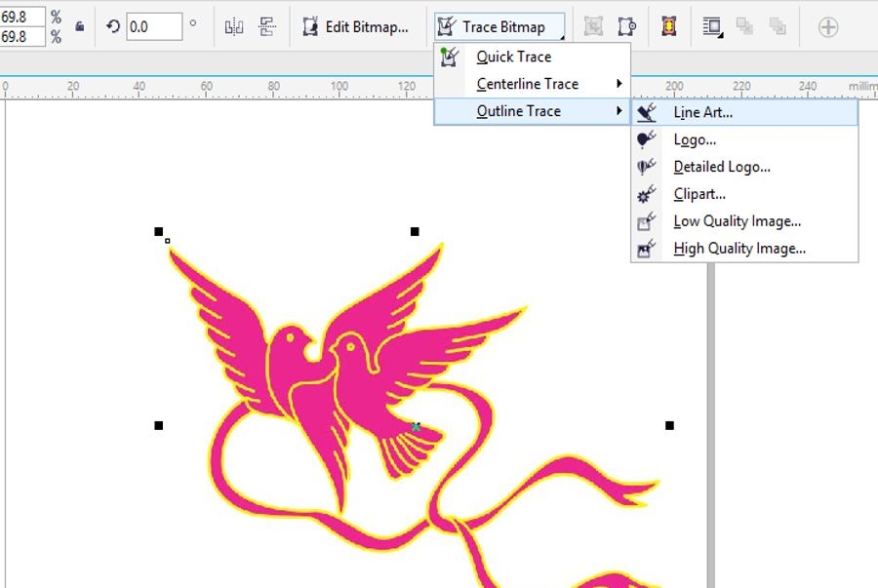Click the crop bitmap icon
The image size is (878, 588).
coord(593,26)
